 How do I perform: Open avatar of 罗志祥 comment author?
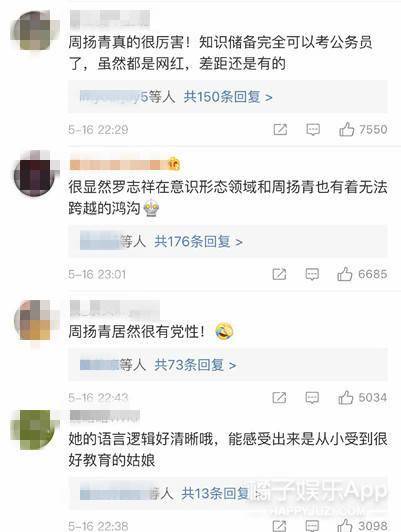click(x=35, y=174)
